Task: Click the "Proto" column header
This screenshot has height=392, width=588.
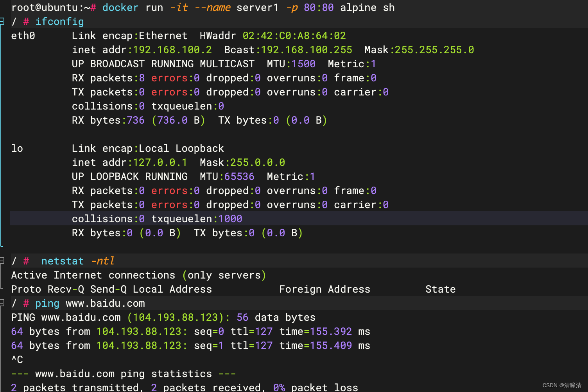Action: click(x=26, y=289)
